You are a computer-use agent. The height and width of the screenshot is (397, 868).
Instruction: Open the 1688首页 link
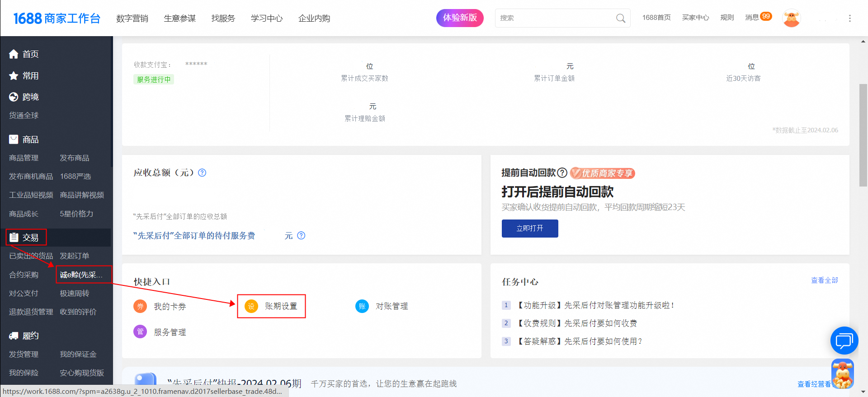(x=656, y=18)
